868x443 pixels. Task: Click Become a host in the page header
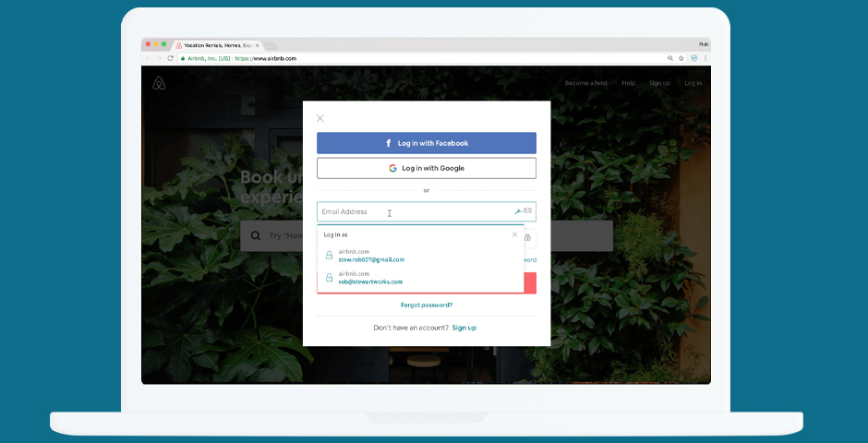coord(585,83)
